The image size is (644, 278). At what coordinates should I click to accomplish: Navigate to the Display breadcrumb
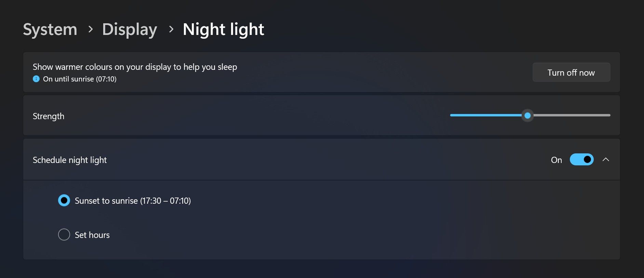130,29
